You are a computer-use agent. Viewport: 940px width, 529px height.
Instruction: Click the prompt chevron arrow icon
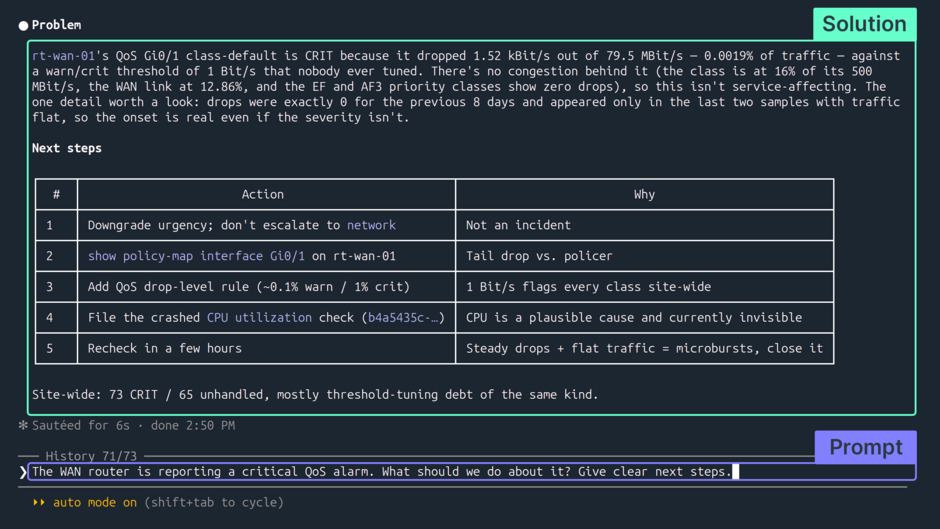point(23,472)
